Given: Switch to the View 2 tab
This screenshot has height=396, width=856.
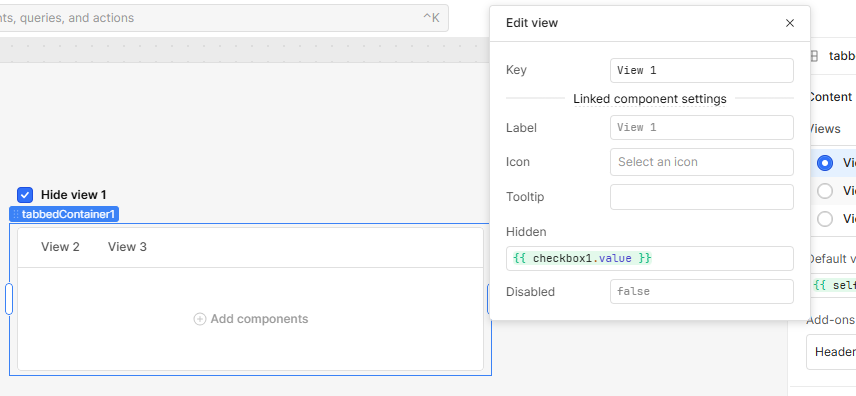Looking at the screenshot, I should point(60,247).
